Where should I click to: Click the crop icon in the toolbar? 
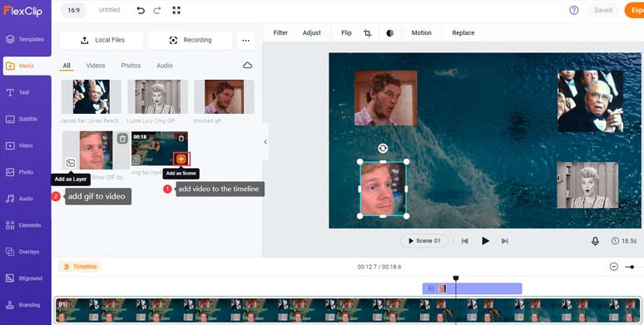click(x=367, y=33)
